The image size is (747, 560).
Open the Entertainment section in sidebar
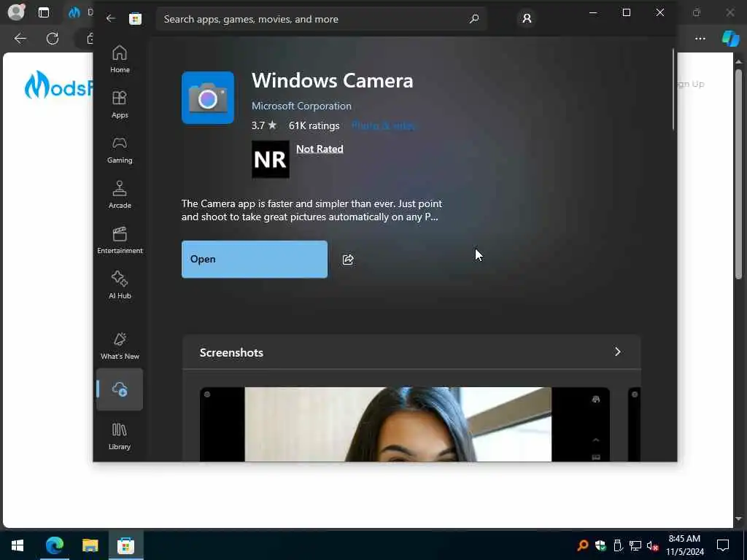120,241
